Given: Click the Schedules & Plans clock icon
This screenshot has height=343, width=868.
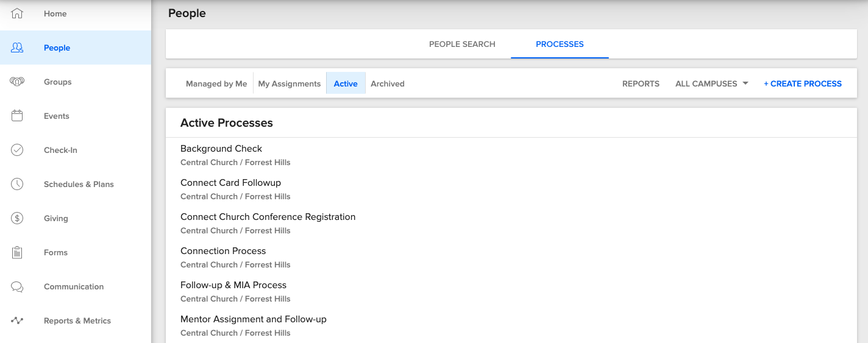Looking at the screenshot, I should click(17, 184).
